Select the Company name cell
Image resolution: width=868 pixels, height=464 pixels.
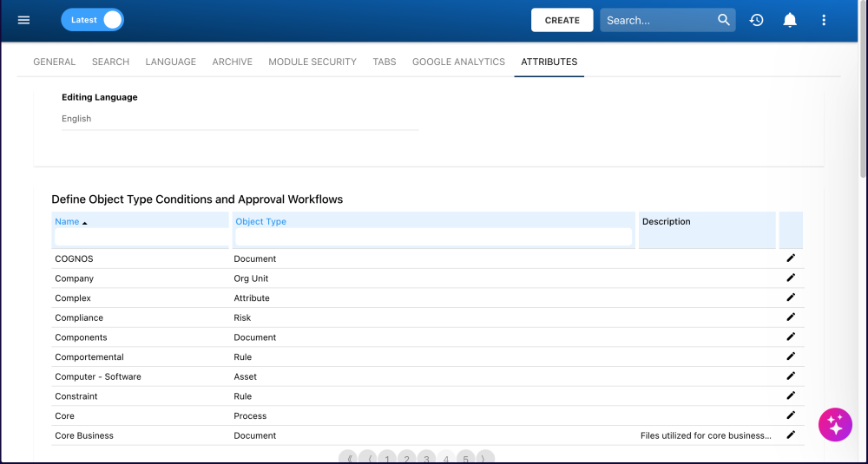coord(74,278)
